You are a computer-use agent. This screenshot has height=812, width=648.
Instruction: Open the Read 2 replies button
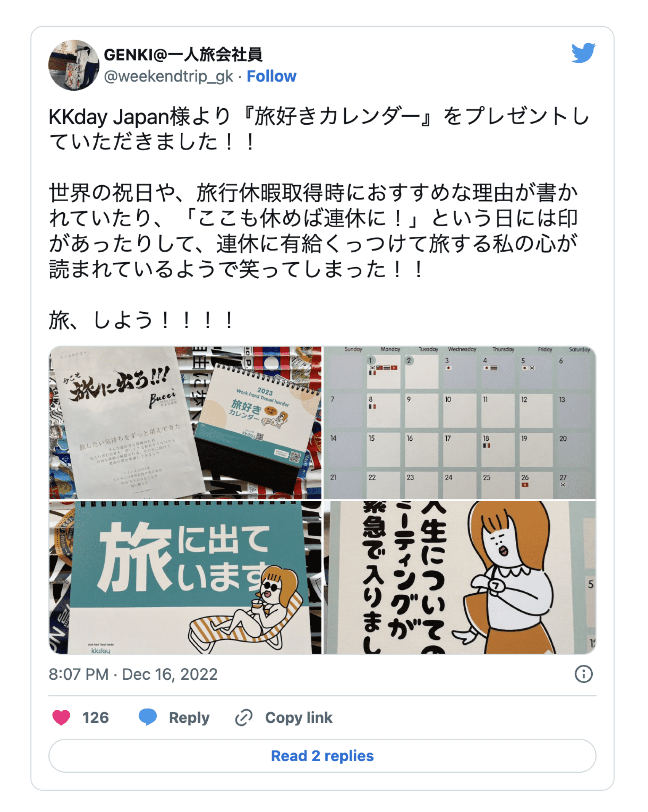click(x=322, y=756)
